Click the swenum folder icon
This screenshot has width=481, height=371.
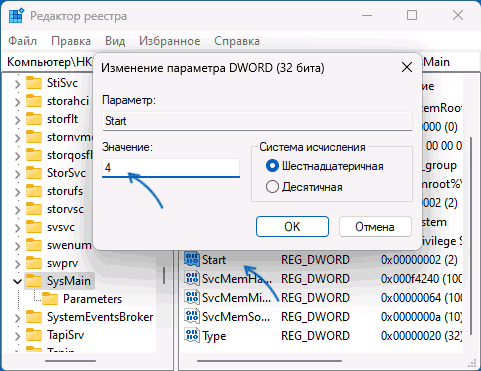click(x=34, y=245)
